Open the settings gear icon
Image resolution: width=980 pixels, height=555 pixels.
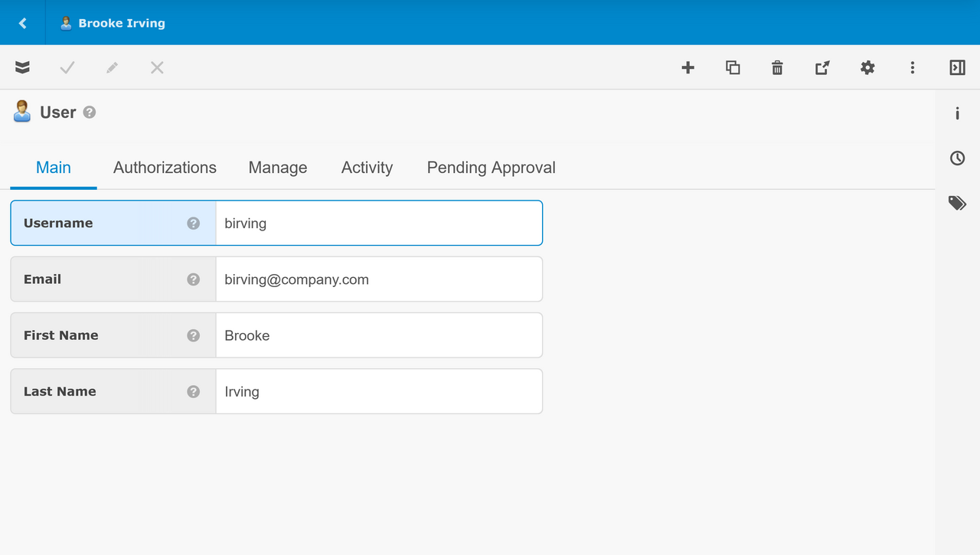[x=867, y=67]
